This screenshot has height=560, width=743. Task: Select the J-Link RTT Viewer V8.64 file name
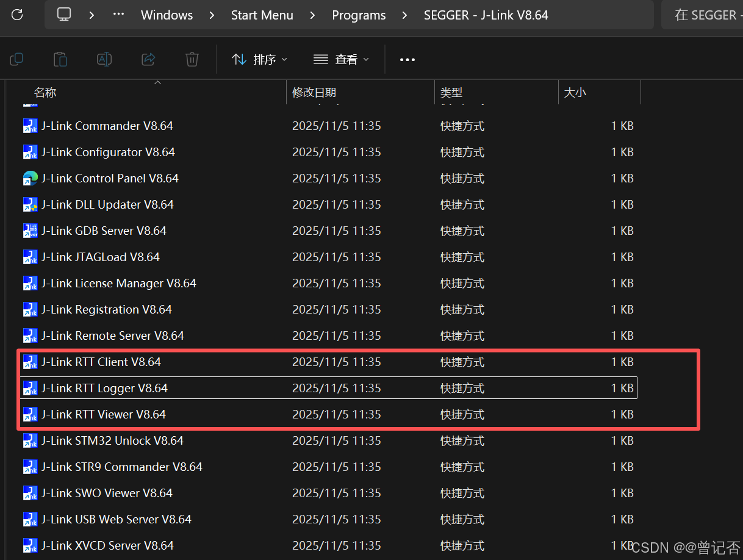(104, 415)
